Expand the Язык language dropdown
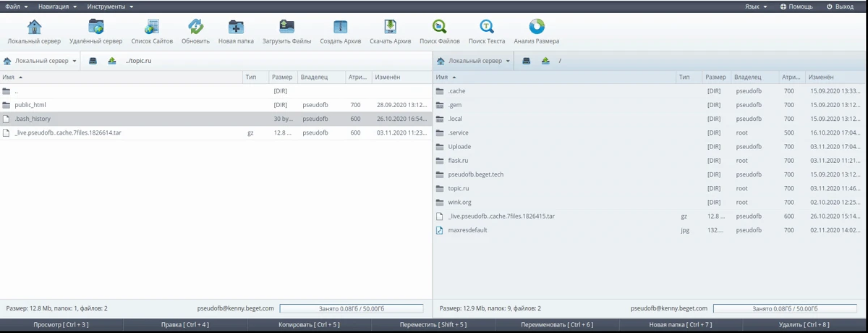This screenshot has width=868, height=333. point(756,6)
